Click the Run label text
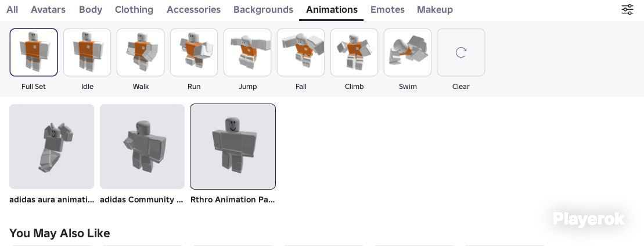 (x=194, y=87)
